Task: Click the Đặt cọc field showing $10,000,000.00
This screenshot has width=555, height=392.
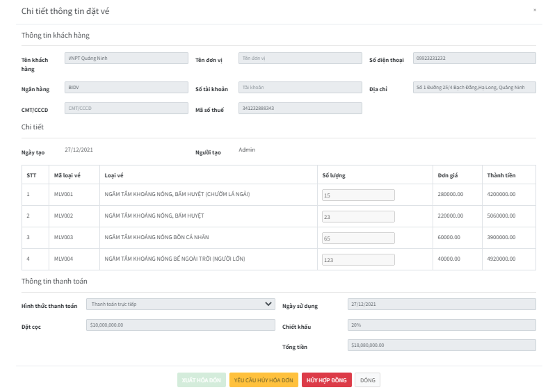Action: coord(181,325)
